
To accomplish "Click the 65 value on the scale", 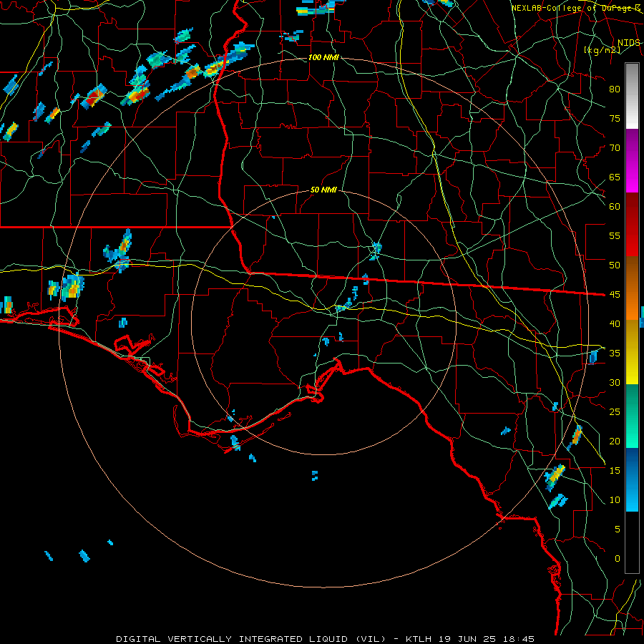I will 615,177.
